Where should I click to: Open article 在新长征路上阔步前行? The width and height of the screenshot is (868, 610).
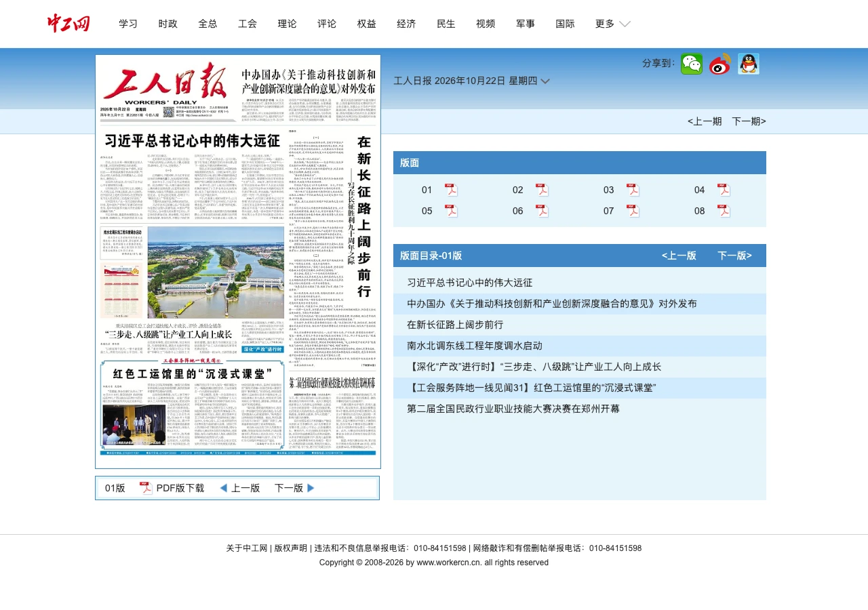(x=455, y=325)
